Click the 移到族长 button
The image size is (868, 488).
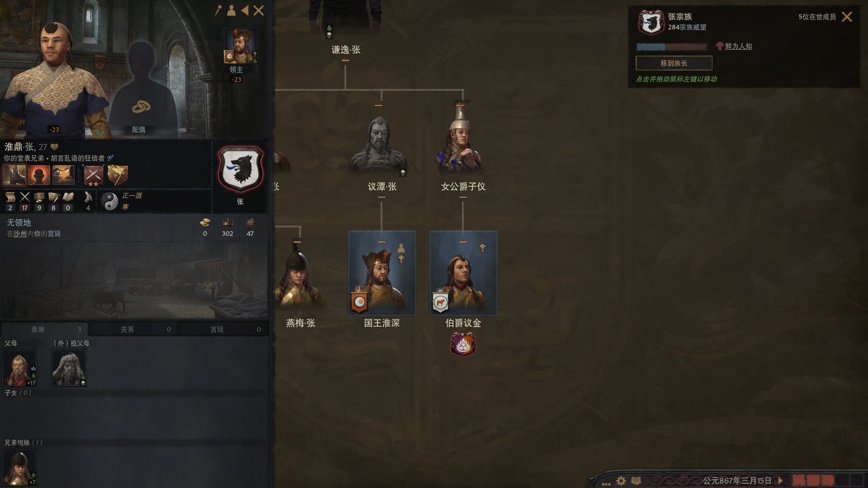coord(674,63)
